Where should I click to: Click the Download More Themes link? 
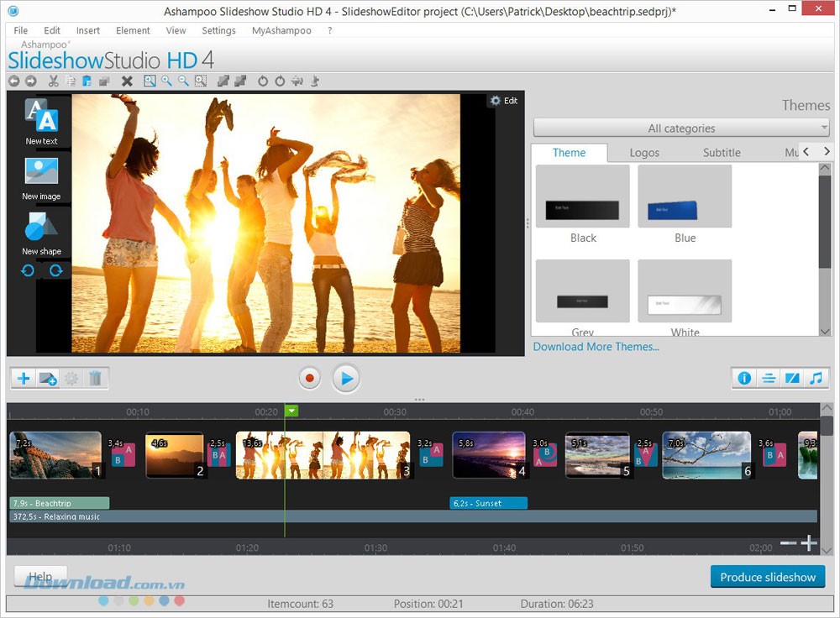click(x=596, y=347)
